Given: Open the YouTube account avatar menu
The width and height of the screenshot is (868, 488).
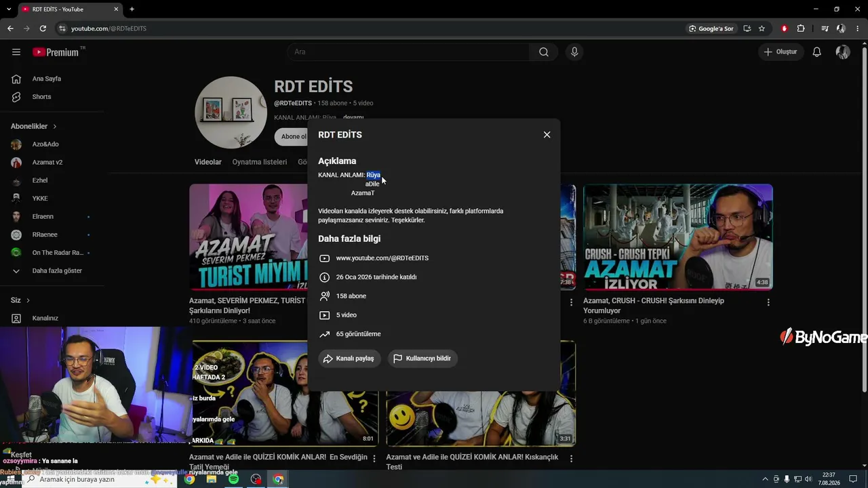Looking at the screenshot, I should tap(843, 52).
